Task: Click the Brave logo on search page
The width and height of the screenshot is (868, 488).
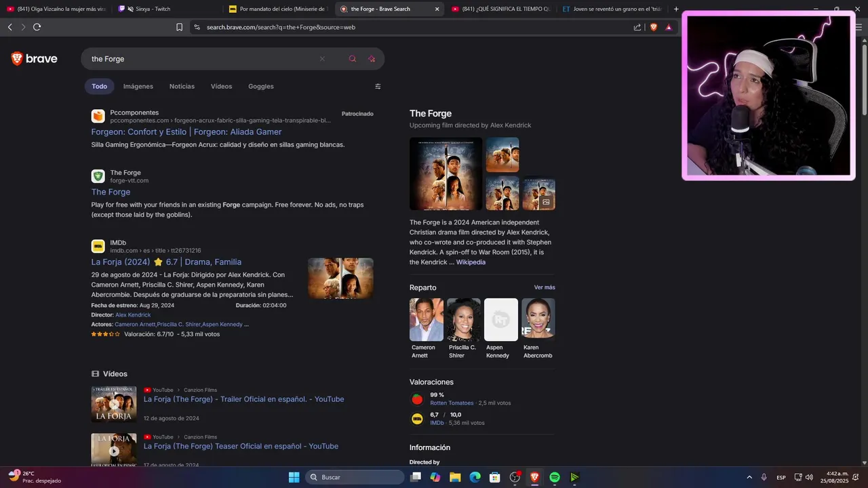Action: click(x=34, y=59)
